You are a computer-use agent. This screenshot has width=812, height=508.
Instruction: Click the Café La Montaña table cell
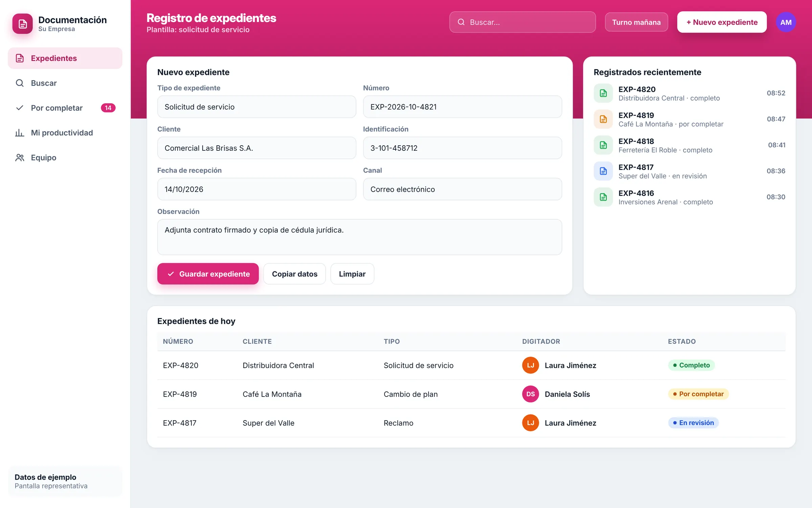click(272, 394)
